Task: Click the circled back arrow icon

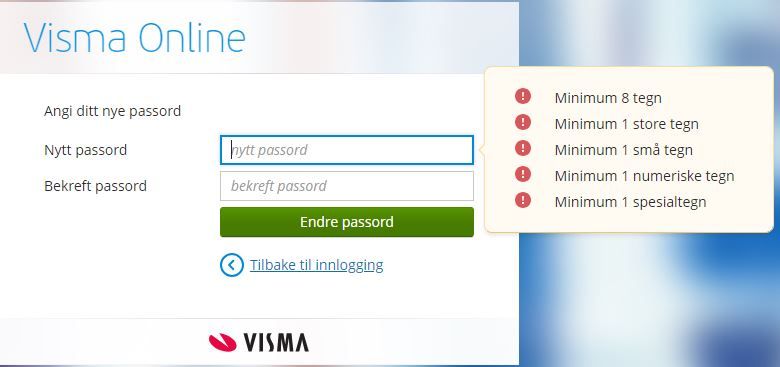Action: click(x=232, y=265)
